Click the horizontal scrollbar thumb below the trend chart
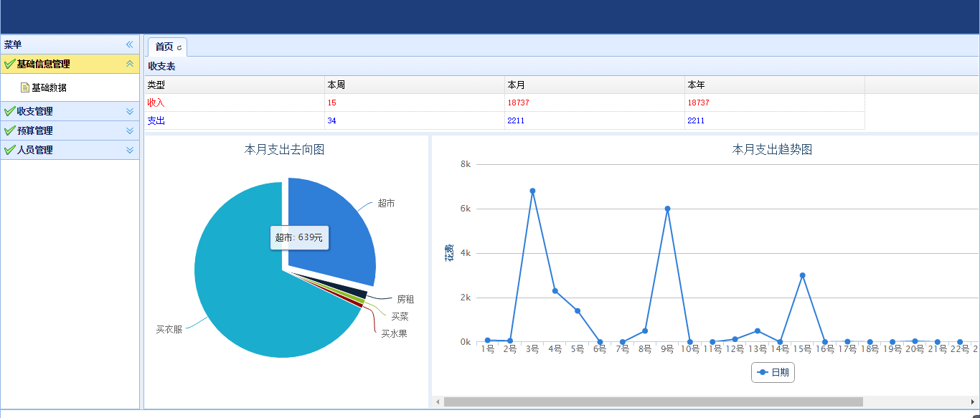The width and height of the screenshot is (980, 418). (653, 402)
